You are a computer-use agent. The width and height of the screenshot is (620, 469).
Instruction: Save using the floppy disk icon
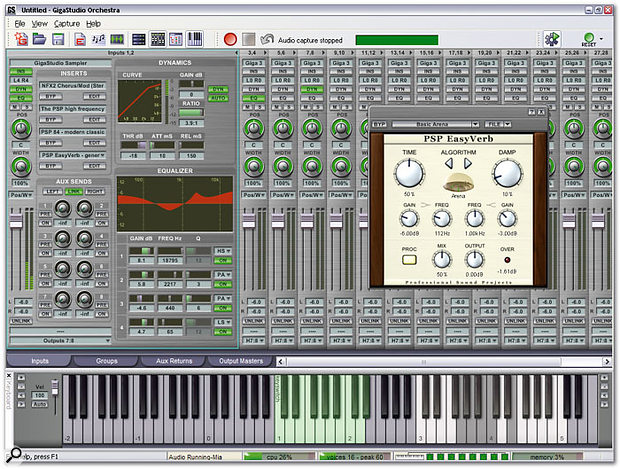(58, 39)
